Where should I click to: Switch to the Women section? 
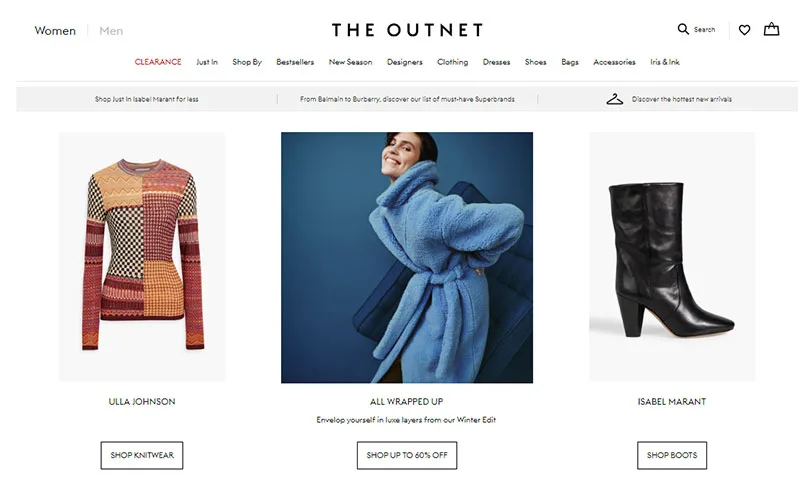(x=55, y=31)
